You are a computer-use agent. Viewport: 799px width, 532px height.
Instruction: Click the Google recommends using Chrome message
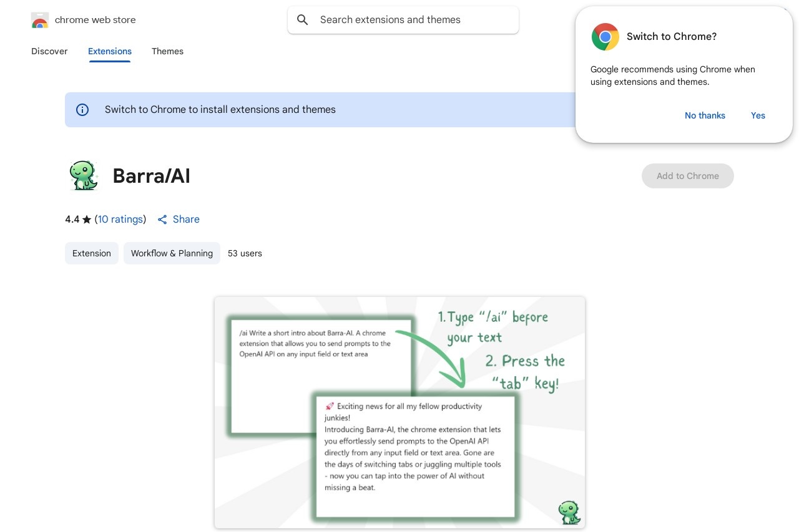click(673, 75)
